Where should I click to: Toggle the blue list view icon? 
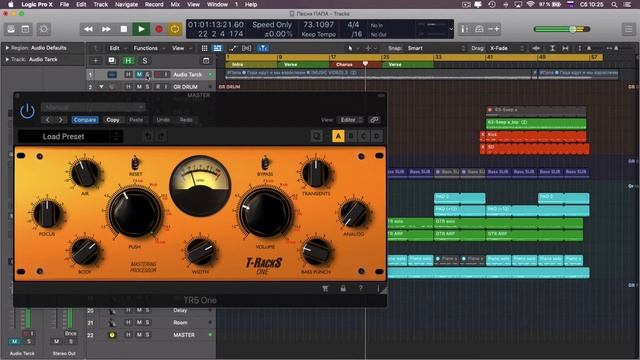(x=218, y=48)
